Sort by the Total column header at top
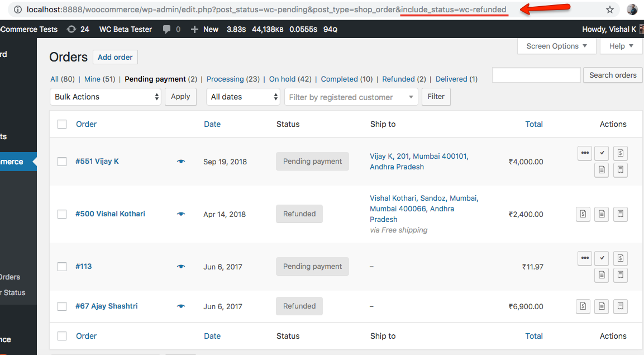 (534, 124)
